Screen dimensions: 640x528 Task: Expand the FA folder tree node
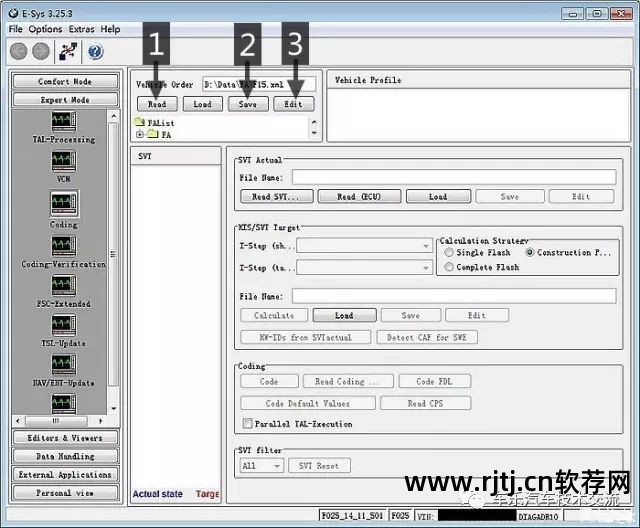pos(140,134)
